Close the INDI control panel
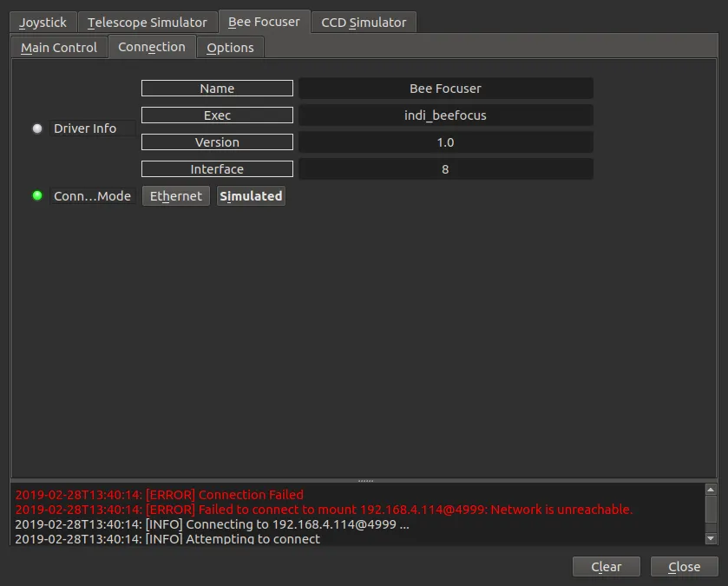728x586 pixels. pyautogui.click(x=685, y=567)
